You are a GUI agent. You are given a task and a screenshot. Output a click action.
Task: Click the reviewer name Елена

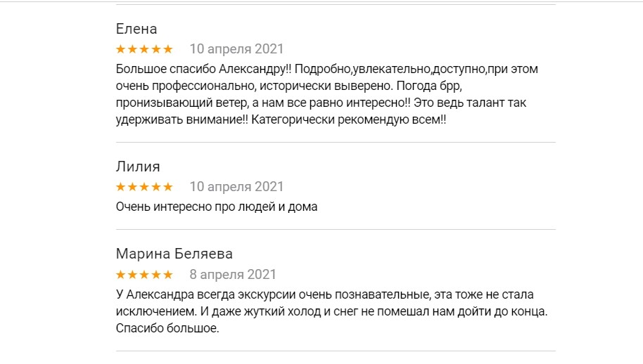pos(136,29)
